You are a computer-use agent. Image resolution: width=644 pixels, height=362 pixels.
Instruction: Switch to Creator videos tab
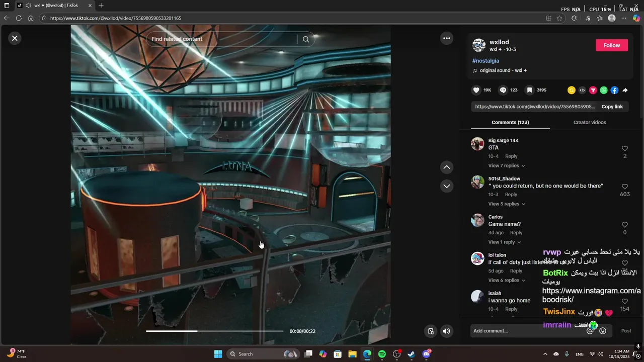coord(589,122)
